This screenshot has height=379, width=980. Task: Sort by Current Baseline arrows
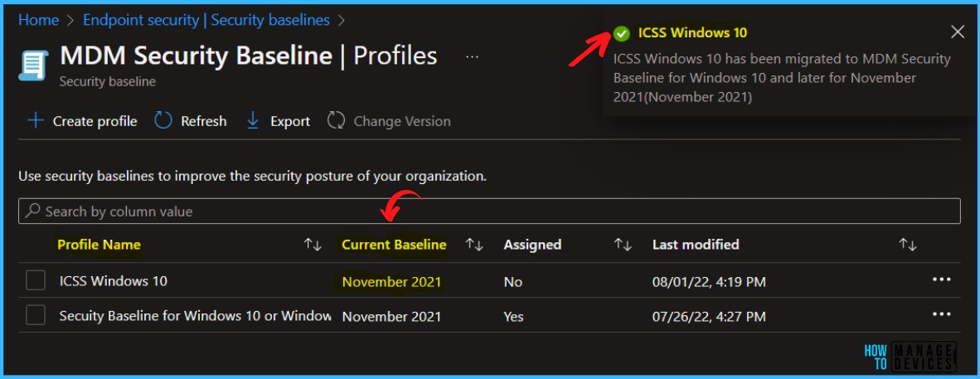pyautogui.click(x=474, y=245)
